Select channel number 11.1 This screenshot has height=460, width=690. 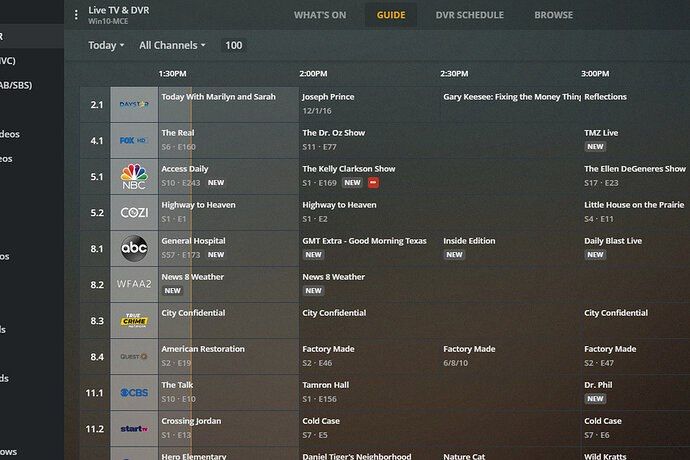[x=95, y=393]
